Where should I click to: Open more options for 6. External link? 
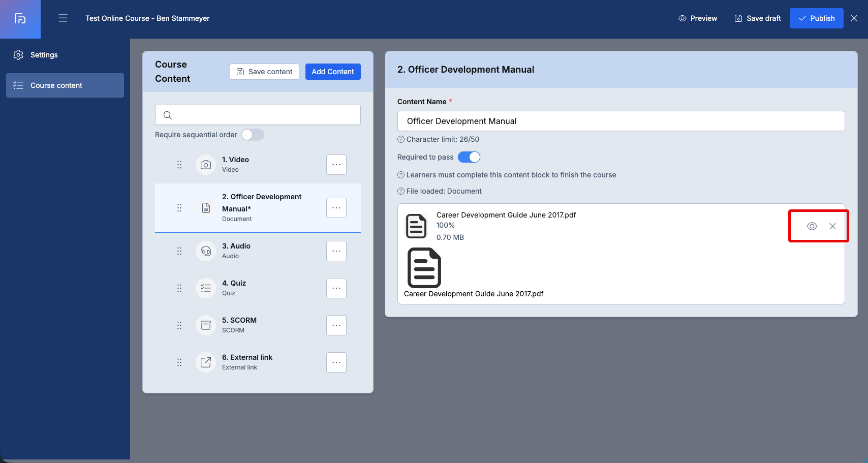pos(336,362)
